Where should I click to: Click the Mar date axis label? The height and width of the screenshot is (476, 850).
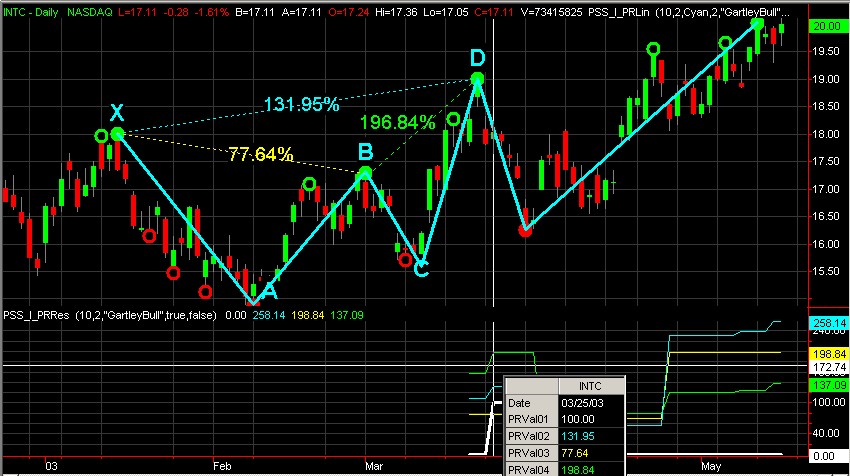coord(374,466)
